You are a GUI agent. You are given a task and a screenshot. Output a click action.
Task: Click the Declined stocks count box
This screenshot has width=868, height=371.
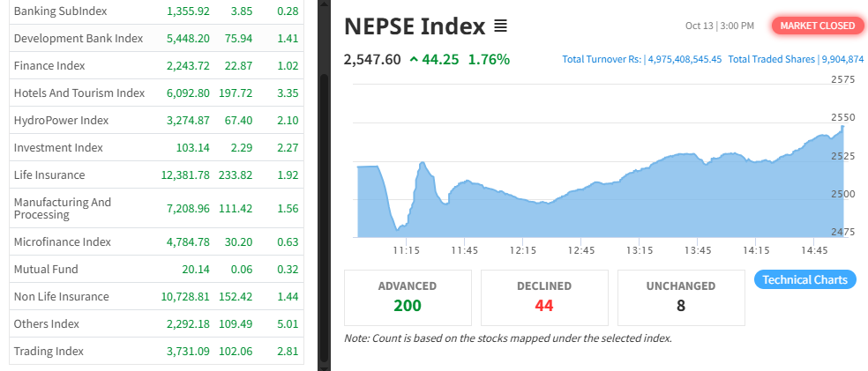544,297
